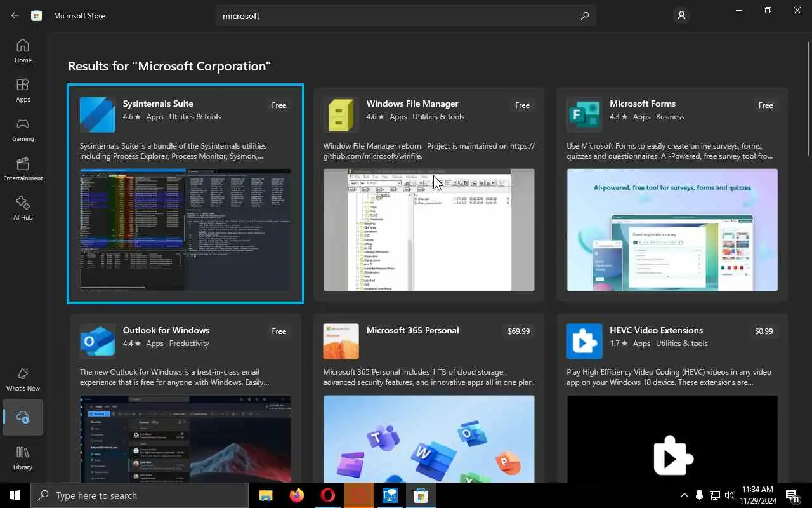The height and width of the screenshot is (508, 812).
Task: Click 1.7 star rating of HEVC
Action: point(619,344)
